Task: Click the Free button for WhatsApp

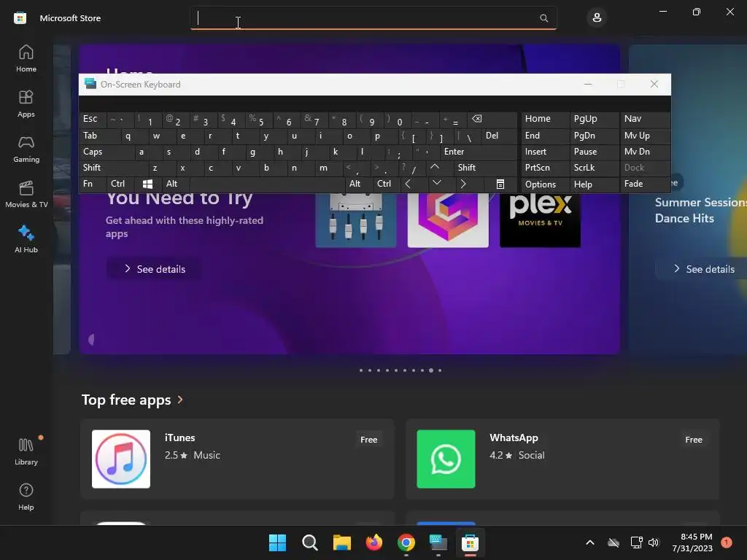Action: tap(693, 440)
